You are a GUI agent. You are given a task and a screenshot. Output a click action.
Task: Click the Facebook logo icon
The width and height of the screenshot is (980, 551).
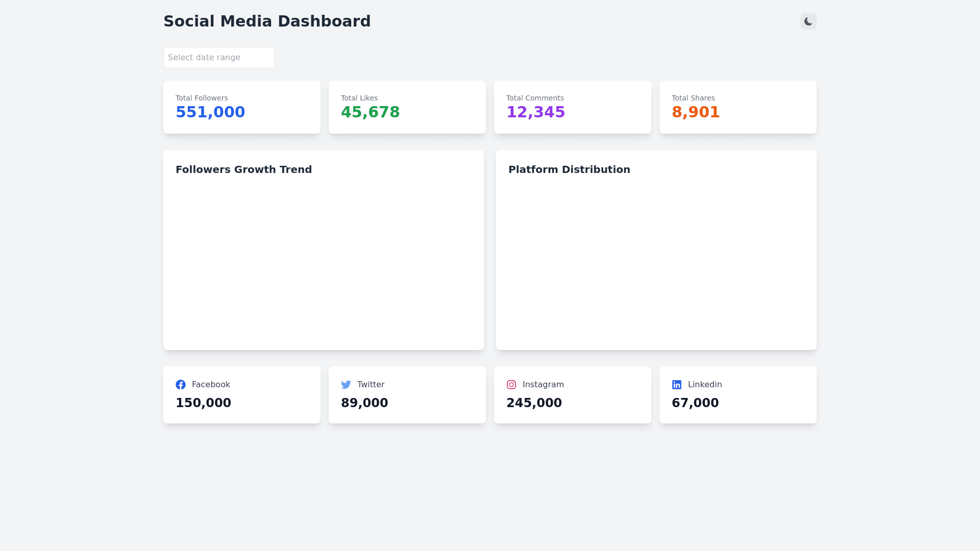[x=181, y=385]
